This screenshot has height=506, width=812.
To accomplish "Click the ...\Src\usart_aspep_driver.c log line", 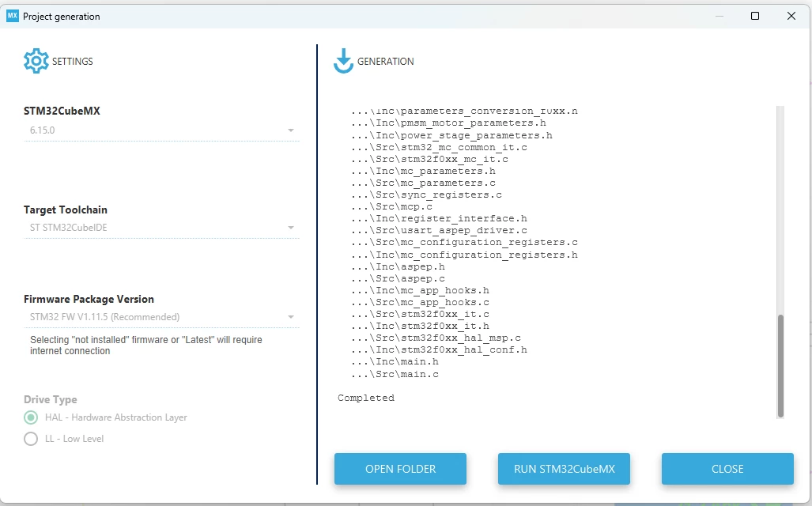I will pos(439,230).
